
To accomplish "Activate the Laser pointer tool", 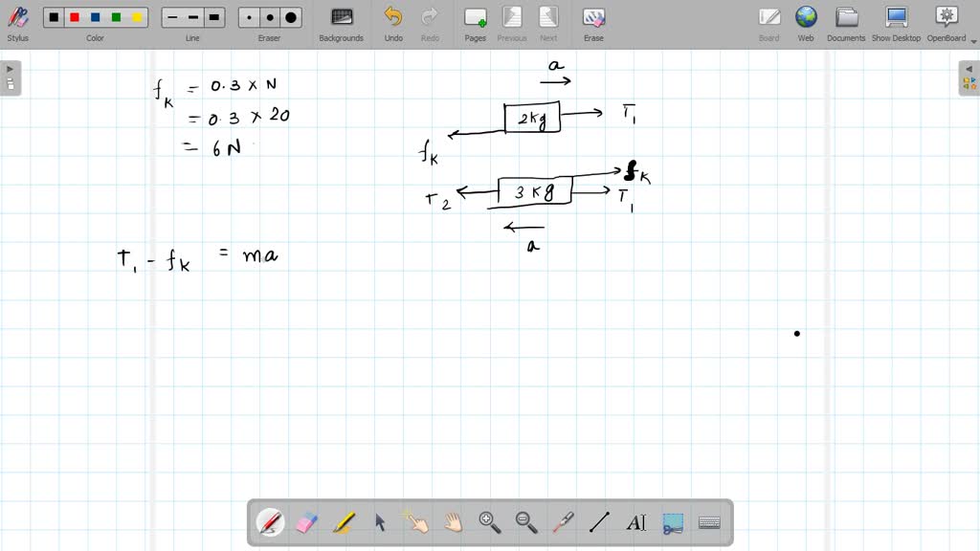I will pos(564,521).
